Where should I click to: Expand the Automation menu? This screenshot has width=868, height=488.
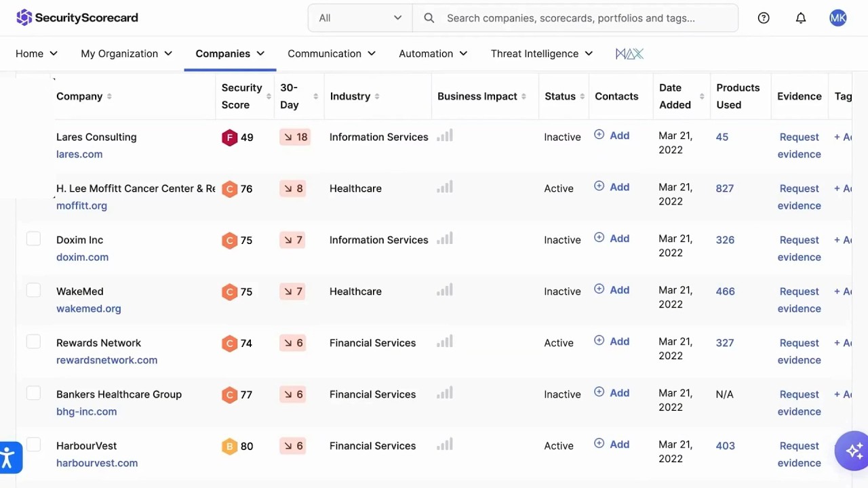(433, 54)
